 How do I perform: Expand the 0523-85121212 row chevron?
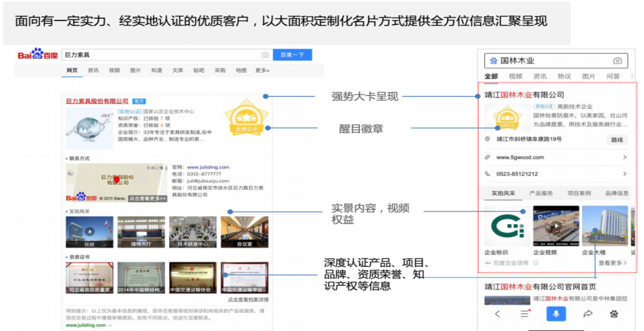(624, 174)
